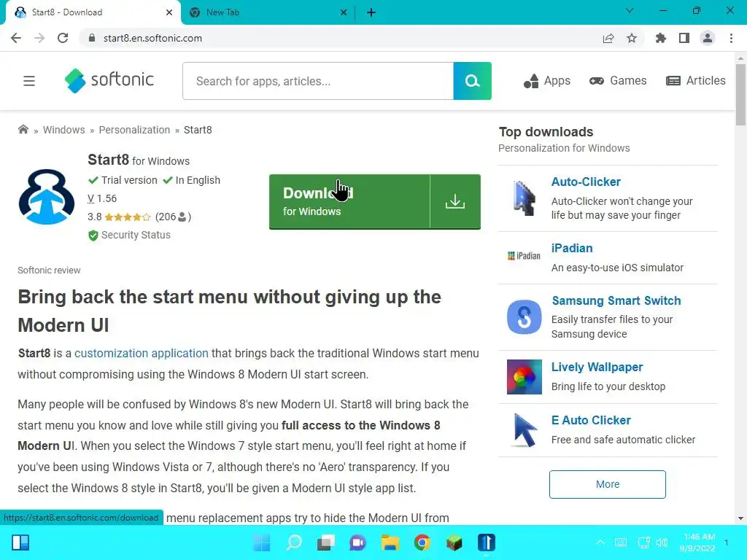Click the star rating for Start8
Image resolution: width=747 pixels, height=560 pixels.
127,217
